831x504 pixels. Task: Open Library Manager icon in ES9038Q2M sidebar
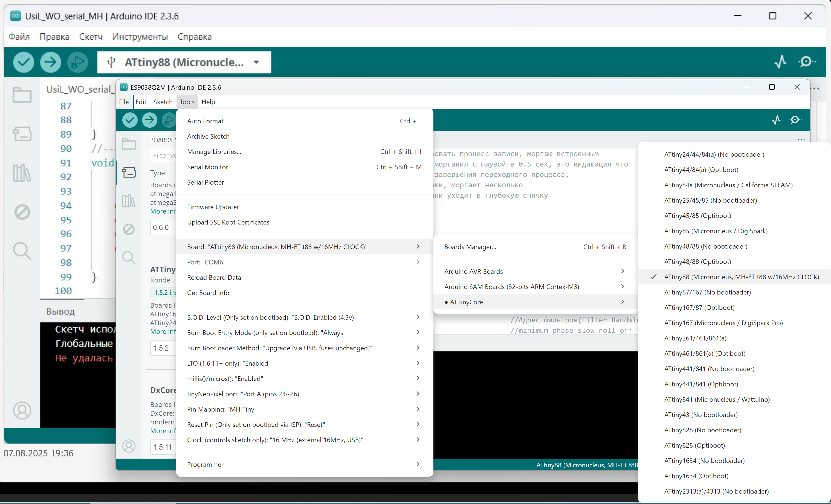coord(129,201)
